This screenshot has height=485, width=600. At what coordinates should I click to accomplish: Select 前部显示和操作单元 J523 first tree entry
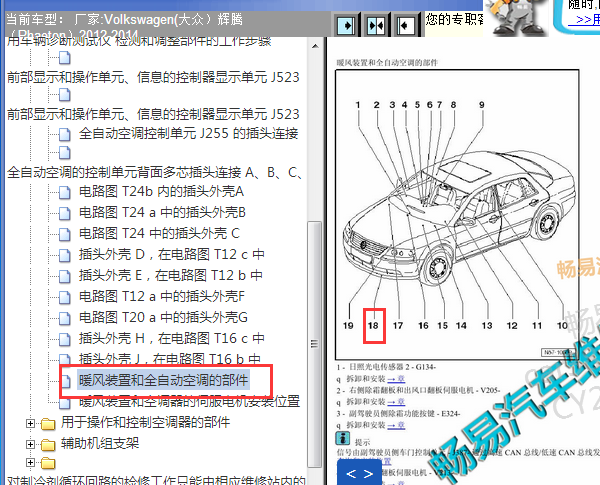click(153, 77)
